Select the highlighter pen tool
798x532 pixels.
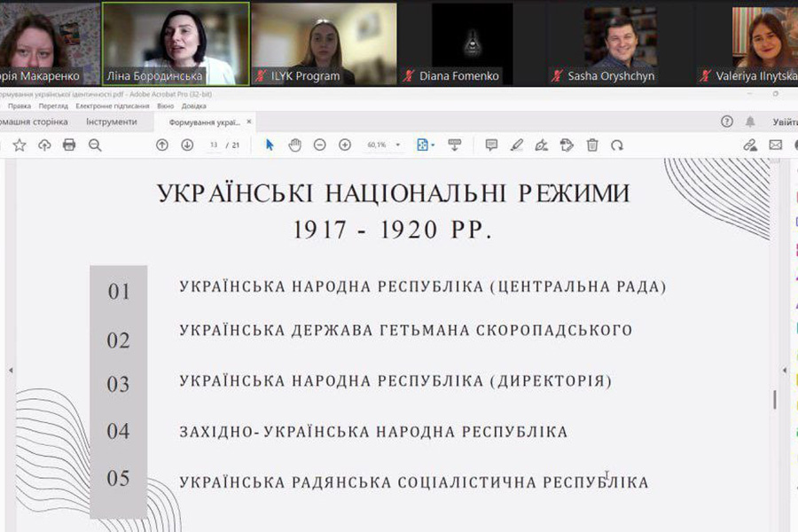coord(517,145)
